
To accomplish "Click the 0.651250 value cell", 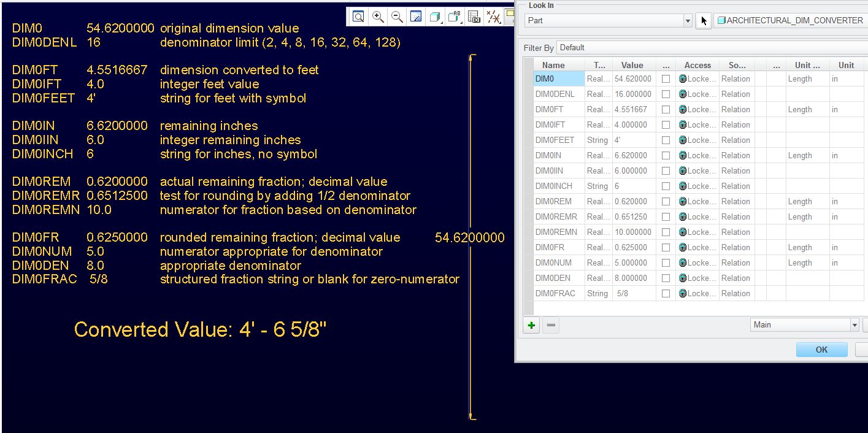I will coord(634,216).
